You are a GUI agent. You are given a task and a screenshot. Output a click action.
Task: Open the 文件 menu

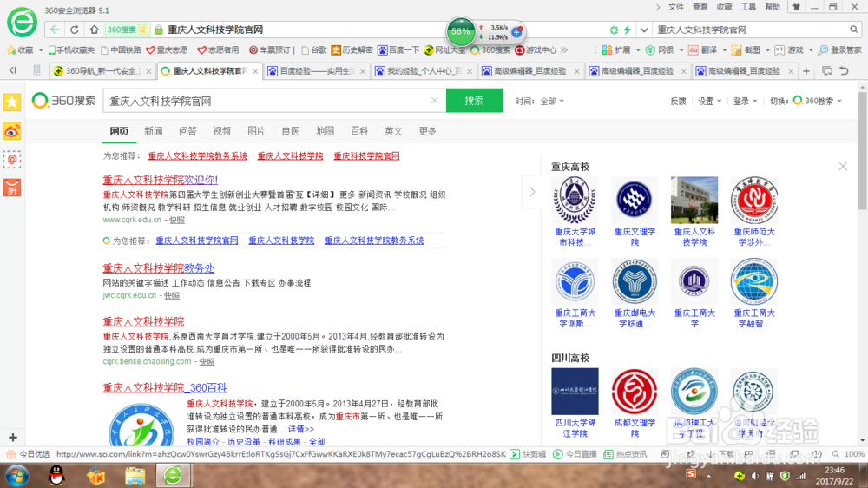pos(676,7)
